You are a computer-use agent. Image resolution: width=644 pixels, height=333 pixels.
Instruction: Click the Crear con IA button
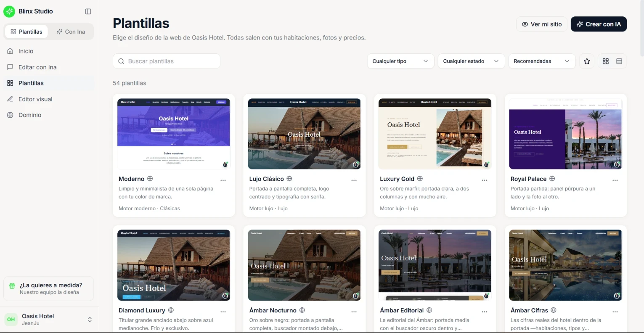coord(599,24)
